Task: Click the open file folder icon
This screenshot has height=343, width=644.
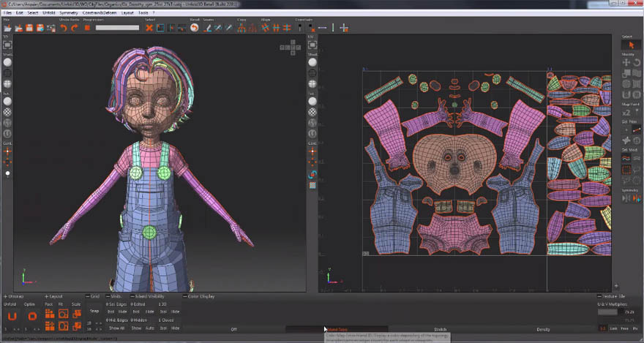Action: [7, 28]
